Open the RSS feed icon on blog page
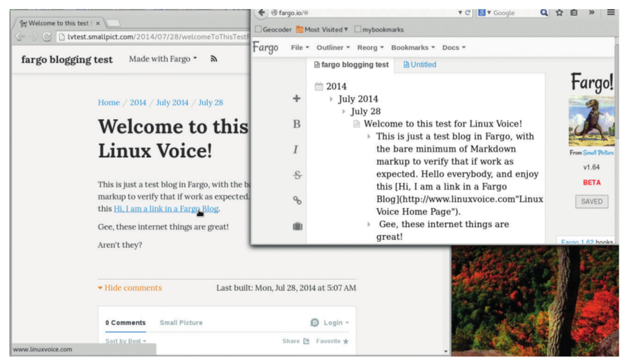The width and height of the screenshot is (626, 364). point(214,59)
